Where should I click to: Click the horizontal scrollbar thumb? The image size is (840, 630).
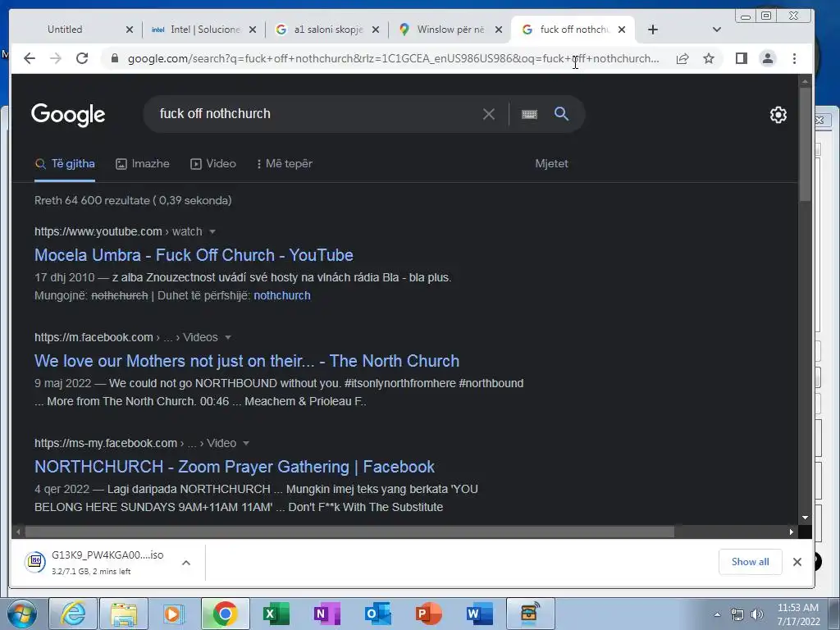pyautogui.click(x=349, y=532)
